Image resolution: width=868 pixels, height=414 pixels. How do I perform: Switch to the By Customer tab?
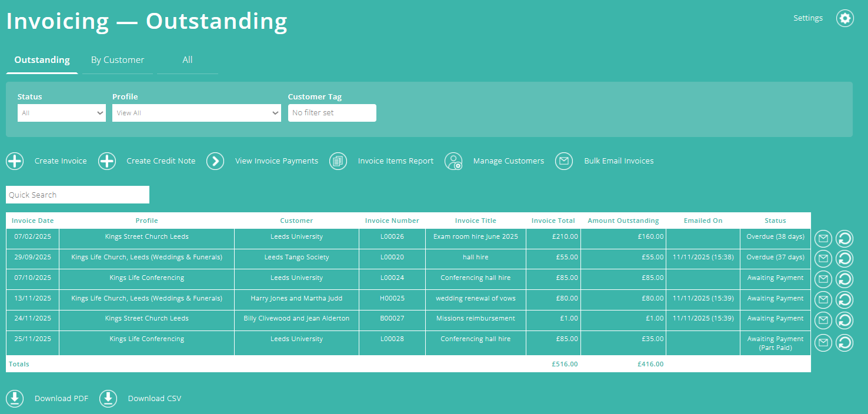click(117, 59)
